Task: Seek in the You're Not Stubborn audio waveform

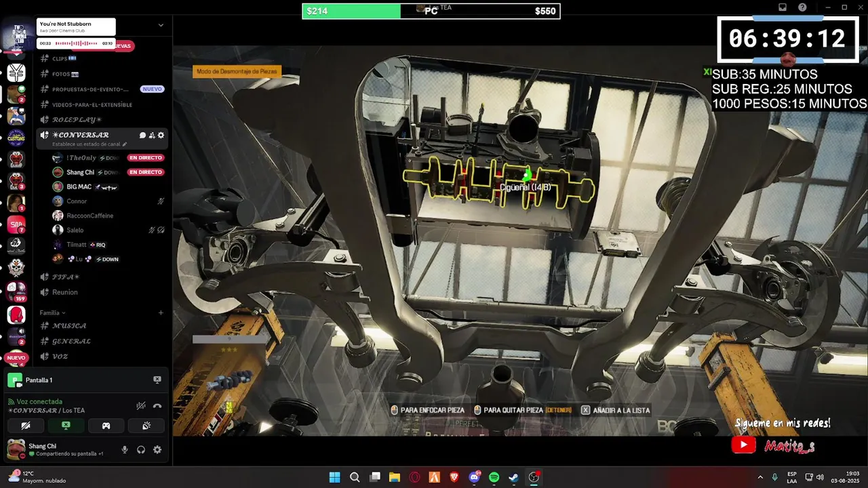Action: (x=77, y=43)
